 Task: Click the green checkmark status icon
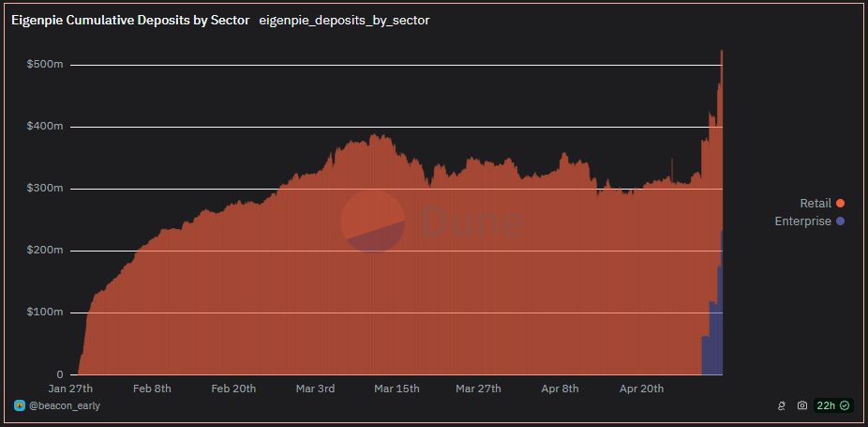click(845, 405)
